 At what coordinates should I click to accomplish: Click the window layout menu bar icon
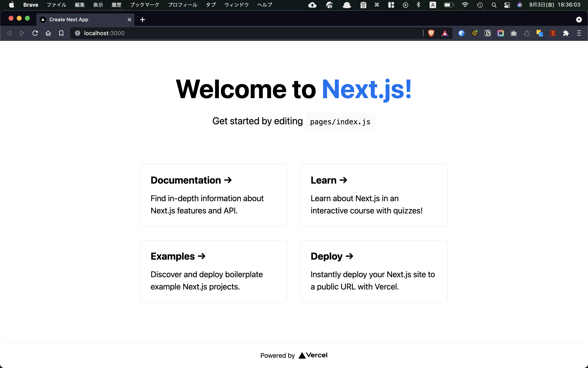pos(391,5)
